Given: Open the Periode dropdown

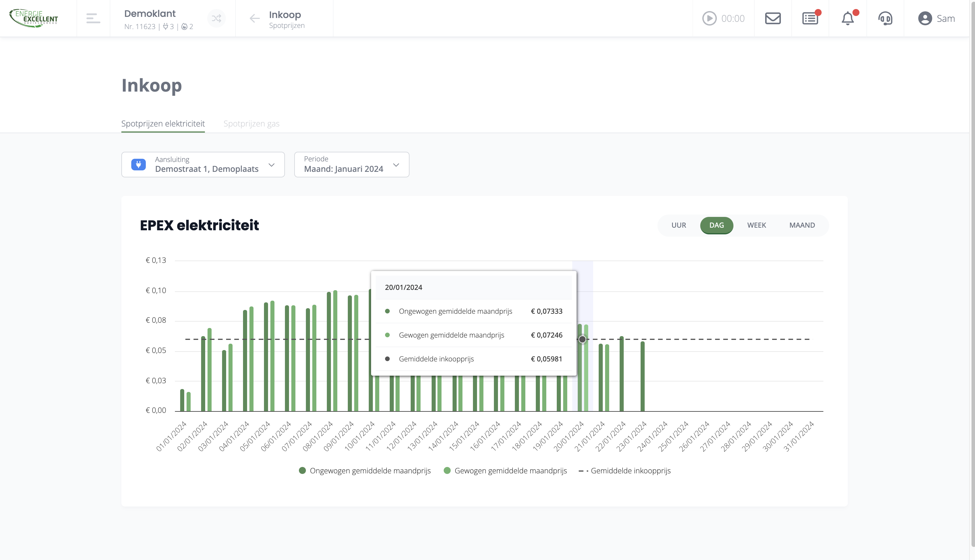Looking at the screenshot, I should (x=351, y=165).
